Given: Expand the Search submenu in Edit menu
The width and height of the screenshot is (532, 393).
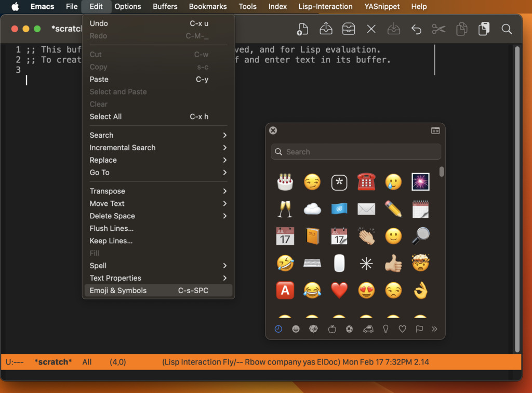Looking at the screenshot, I should 158,135.
